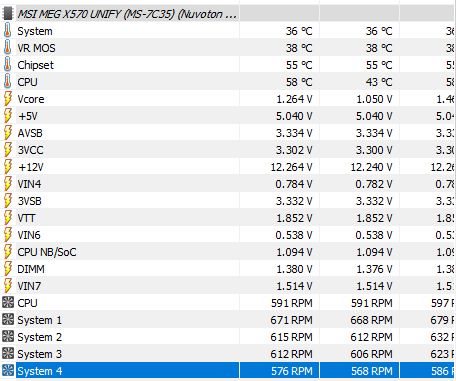
Task: Click lightning bolt icon beside VIN6
Action: click(x=8, y=235)
